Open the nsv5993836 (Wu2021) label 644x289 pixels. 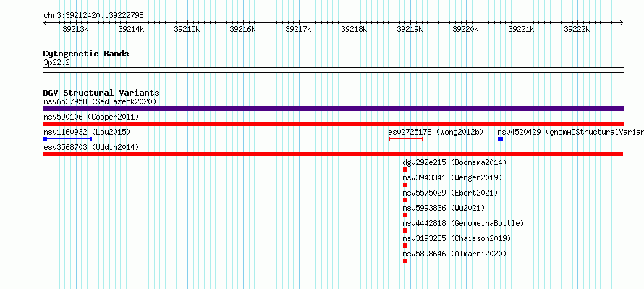444,208
